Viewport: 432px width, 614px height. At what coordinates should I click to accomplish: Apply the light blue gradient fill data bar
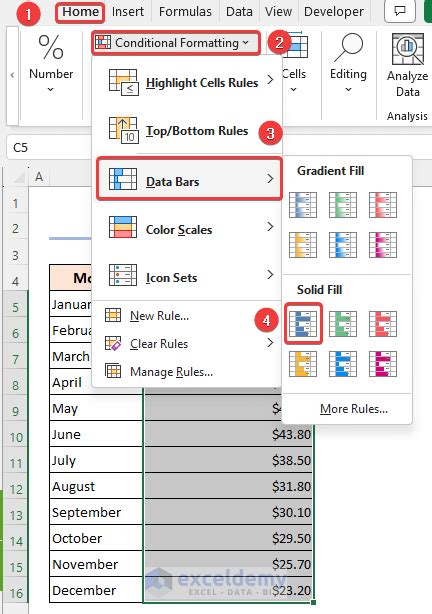[x=343, y=245]
